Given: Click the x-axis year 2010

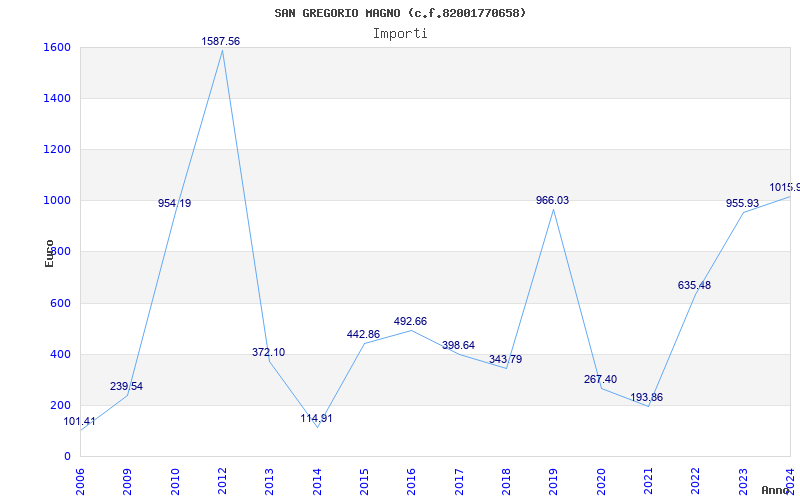Looking at the screenshot, I should tap(175, 482).
